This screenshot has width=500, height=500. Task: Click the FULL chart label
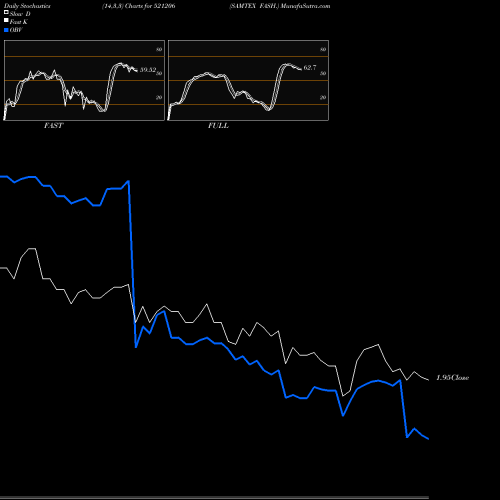click(218, 125)
